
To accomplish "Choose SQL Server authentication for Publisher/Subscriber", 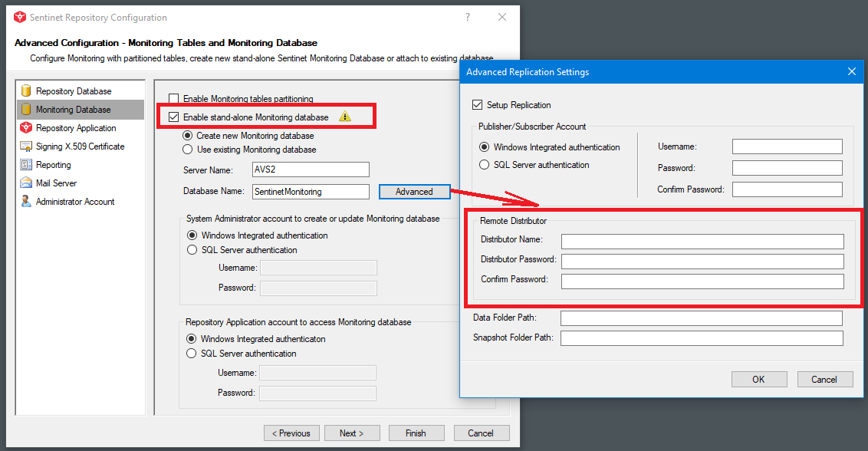I will click(x=484, y=165).
